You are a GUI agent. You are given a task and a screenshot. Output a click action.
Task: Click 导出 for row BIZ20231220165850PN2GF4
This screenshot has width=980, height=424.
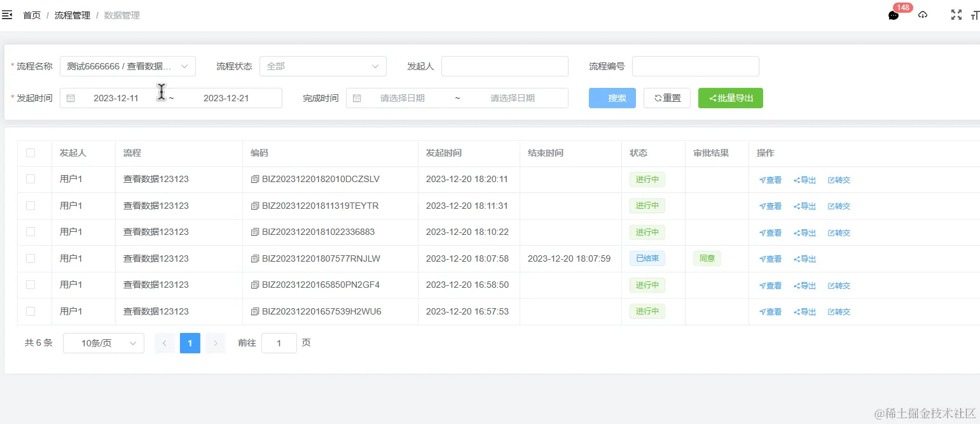pos(805,286)
